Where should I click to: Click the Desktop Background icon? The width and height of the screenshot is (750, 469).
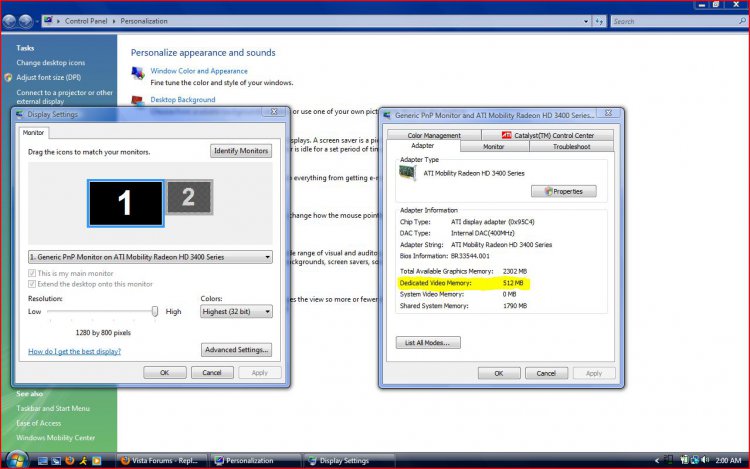(x=138, y=100)
